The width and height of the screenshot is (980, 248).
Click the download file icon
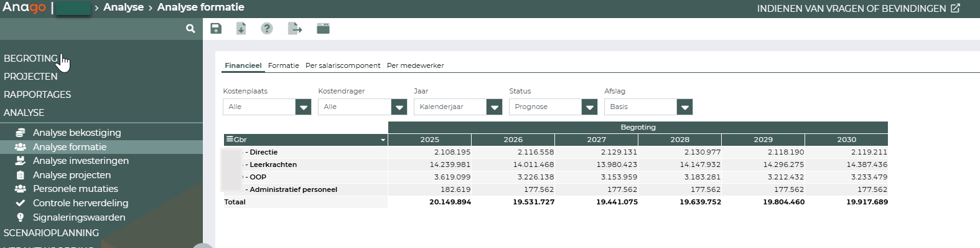point(241,28)
